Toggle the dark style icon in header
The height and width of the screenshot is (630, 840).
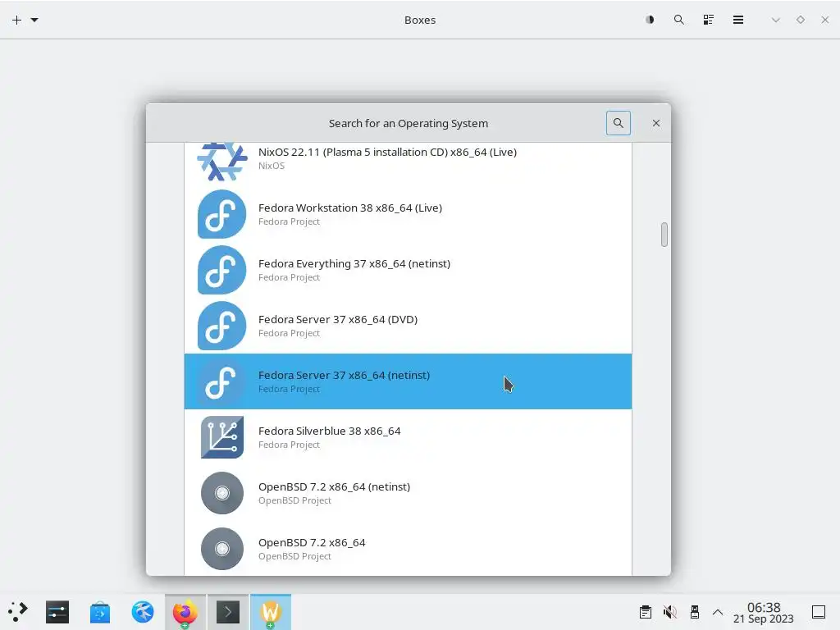(650, 20)
